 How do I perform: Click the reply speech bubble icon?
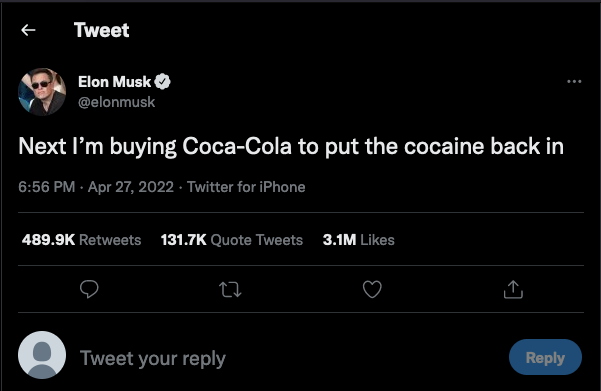coord(89,289)
